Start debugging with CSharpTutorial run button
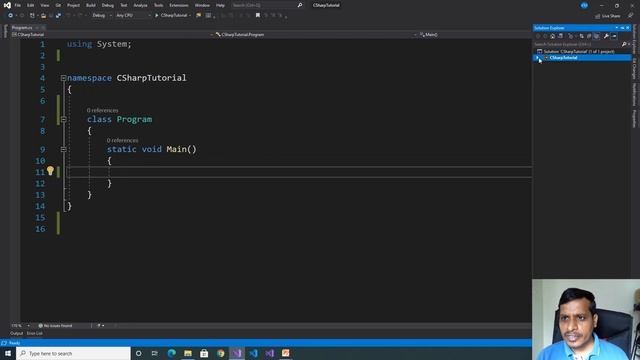The width and height of the screenshot is (640, 360). (x=173, y=16)
